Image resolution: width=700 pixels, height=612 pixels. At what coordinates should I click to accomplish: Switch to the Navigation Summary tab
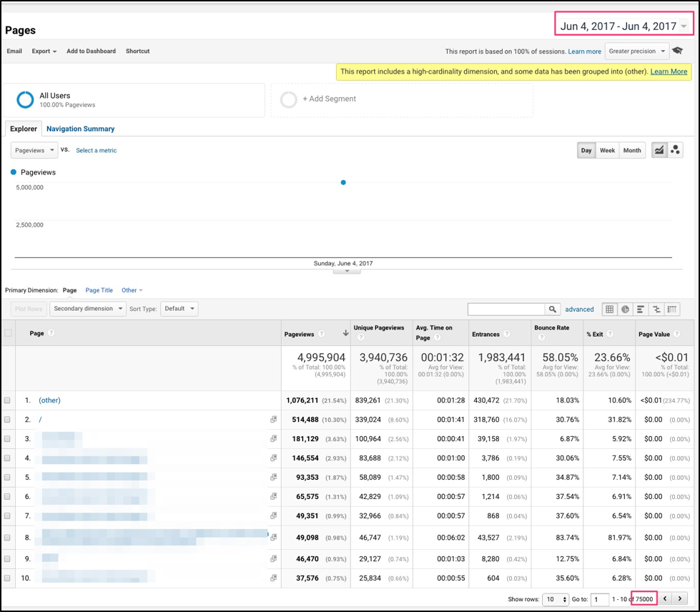click(79, 128)
